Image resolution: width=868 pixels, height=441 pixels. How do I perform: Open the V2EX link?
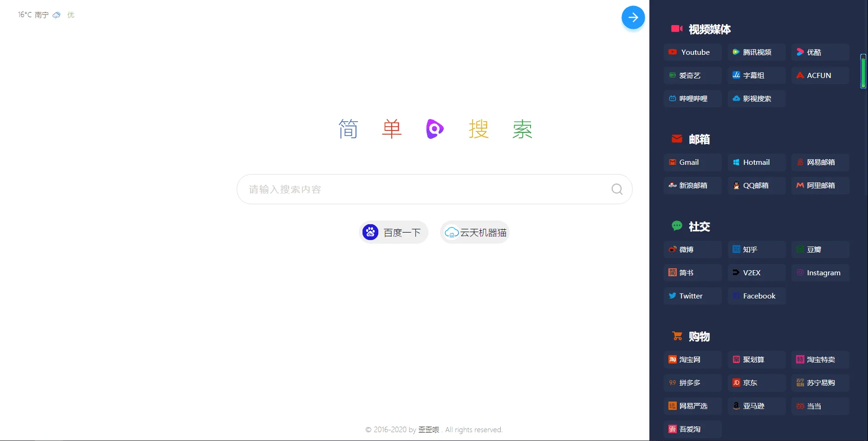757,273
